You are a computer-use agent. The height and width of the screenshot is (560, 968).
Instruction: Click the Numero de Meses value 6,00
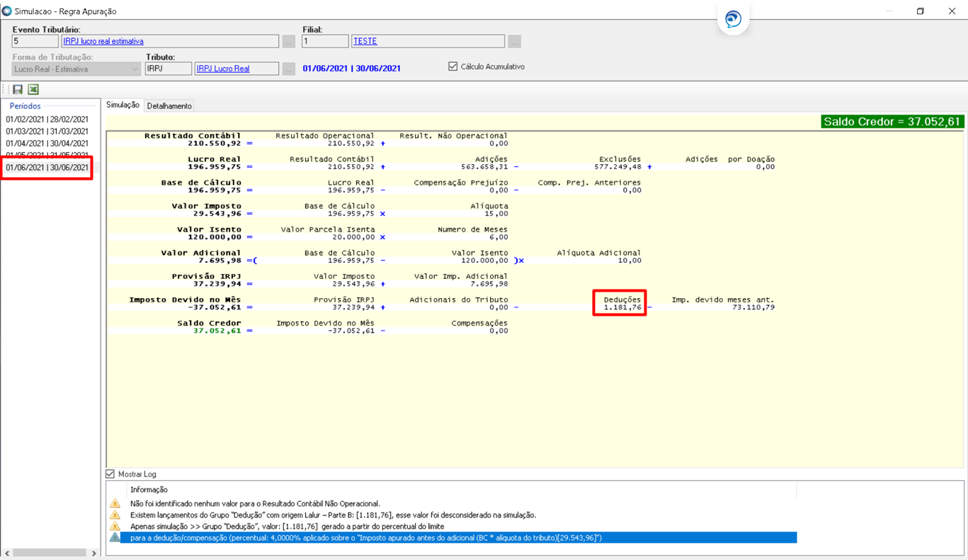click(499, 237)
